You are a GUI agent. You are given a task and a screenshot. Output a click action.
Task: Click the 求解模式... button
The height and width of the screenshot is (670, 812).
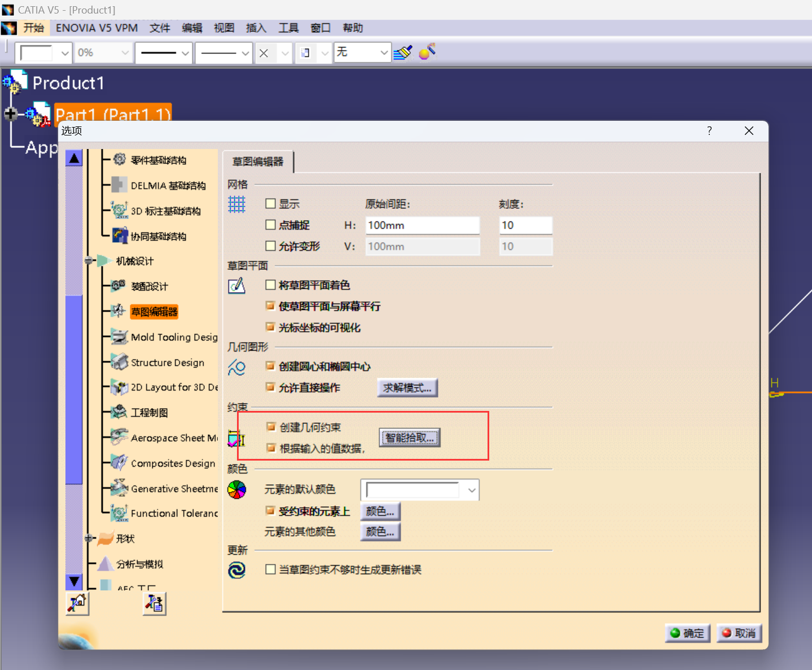click(x=407, y=388)
